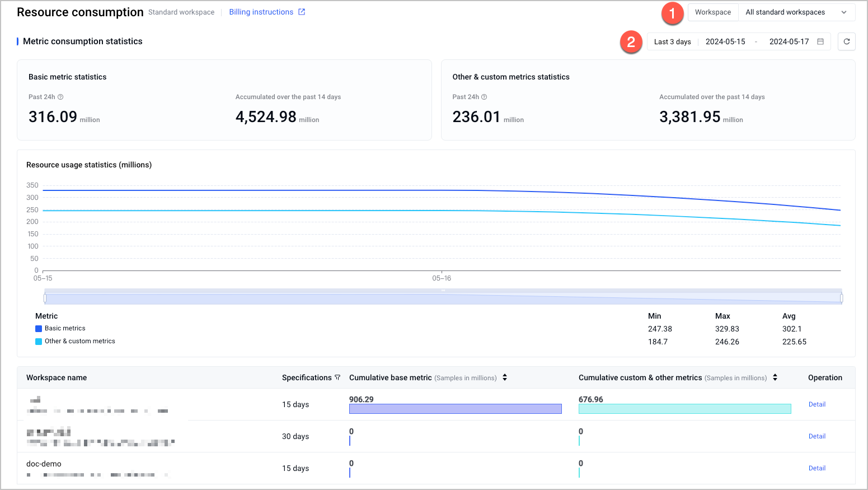Click the Min value 184.7
Image resolution: width=868 pixels, height=490 pixels.
(658, 342)
